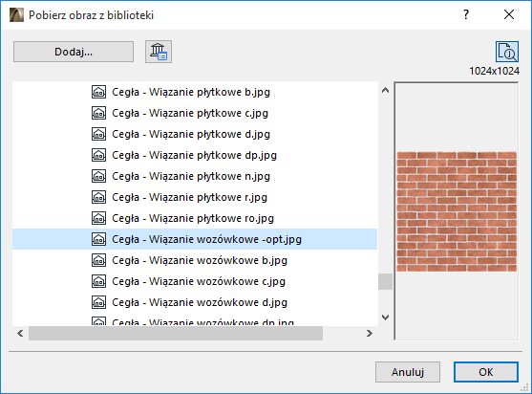
Task: Click the horizontal scrollbar thumb
Action: pos(176,333)
